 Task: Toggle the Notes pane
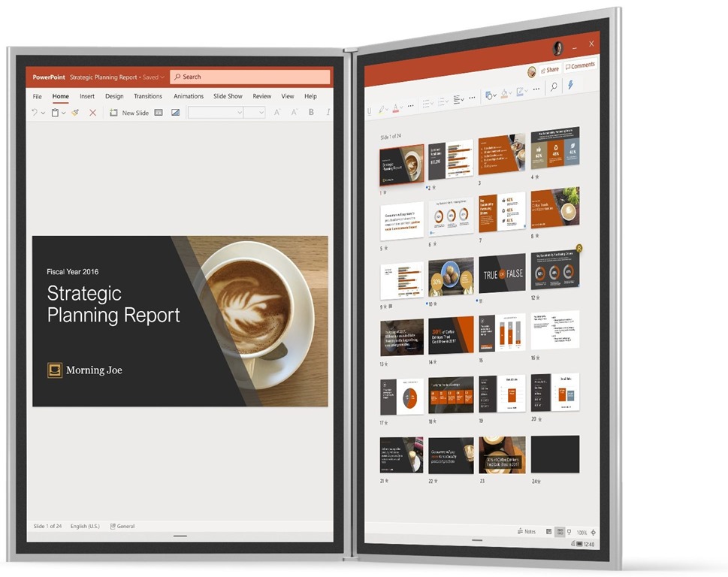527,531
